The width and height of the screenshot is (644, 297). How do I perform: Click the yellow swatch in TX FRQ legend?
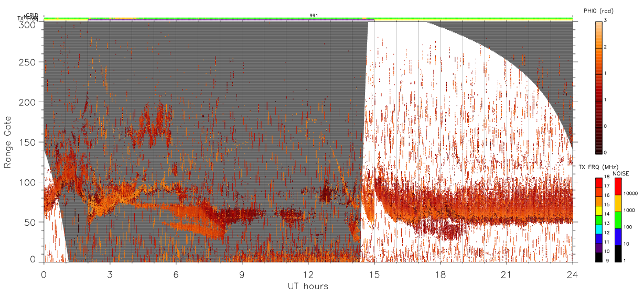coord(599,211)
